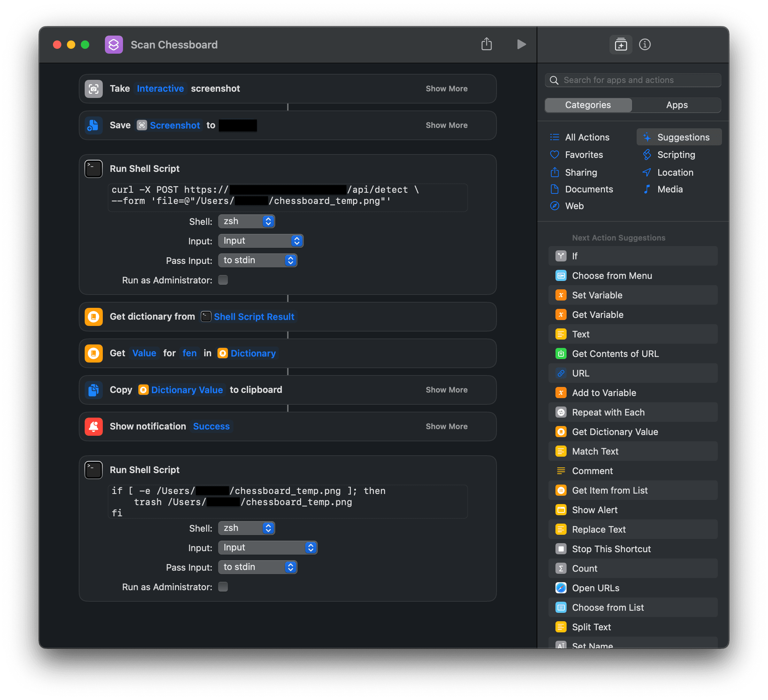The height and width of the screenshot is (700, 768).
Task: Click Show More on Take Screenshot action
Action: [x=446, y=87]
